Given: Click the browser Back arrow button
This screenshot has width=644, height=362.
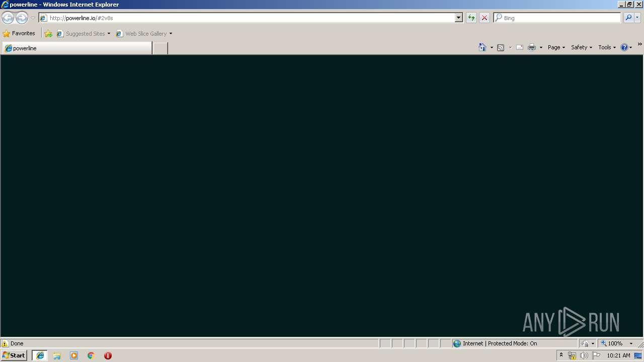Looking at the screenshot, I should [8, 18].
